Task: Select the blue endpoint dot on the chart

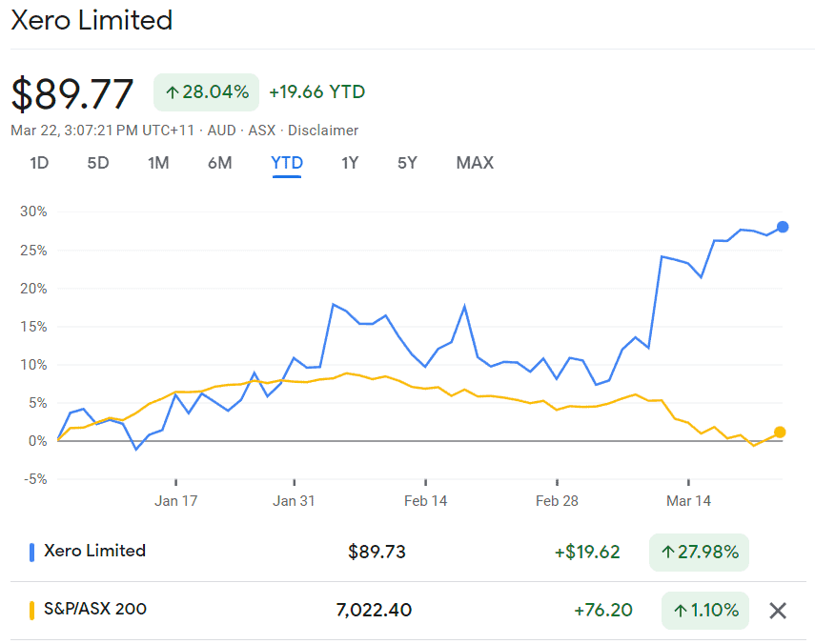Action: (x=782, y=227)
